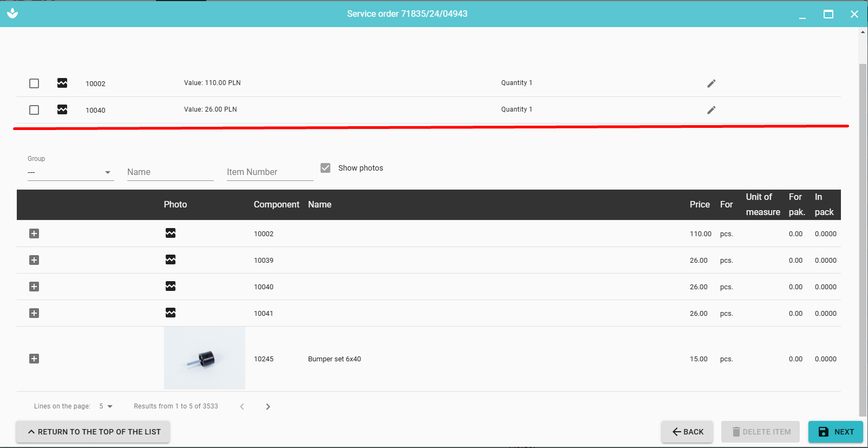Add component 10039 with plus icon
Image resolution: width=868 pixels, height=448 pixels.
pos(34,260)
